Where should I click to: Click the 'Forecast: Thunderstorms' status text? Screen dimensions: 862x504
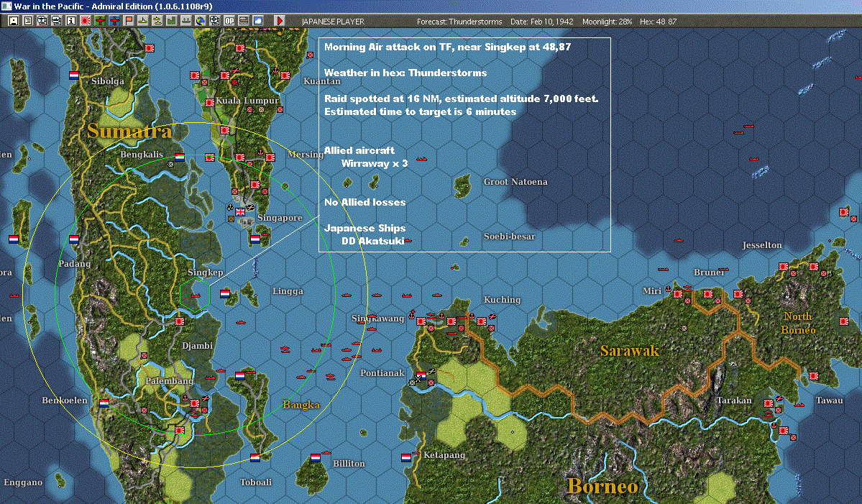(459, 22)
